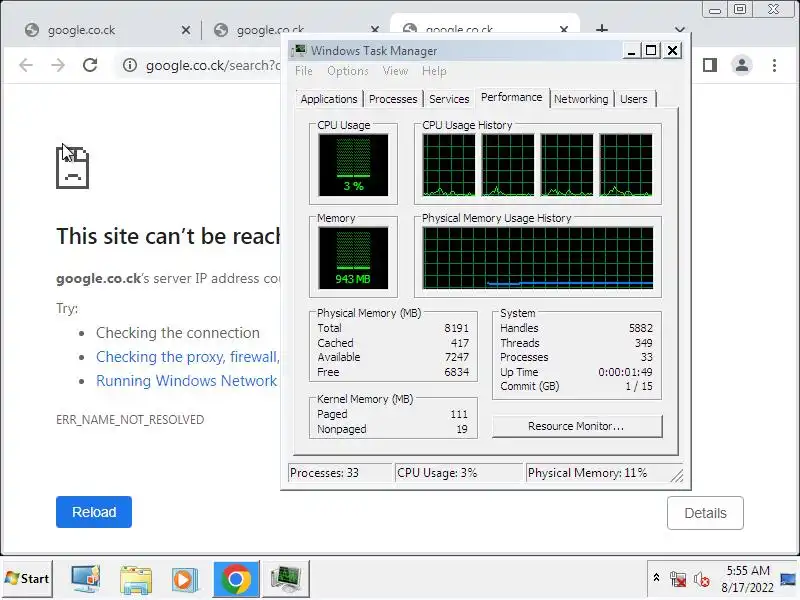The height and width of the screenshot is (600, 800).
Task: Click the Memory 943 MB gauge
Action: click(x=353, y=258)
